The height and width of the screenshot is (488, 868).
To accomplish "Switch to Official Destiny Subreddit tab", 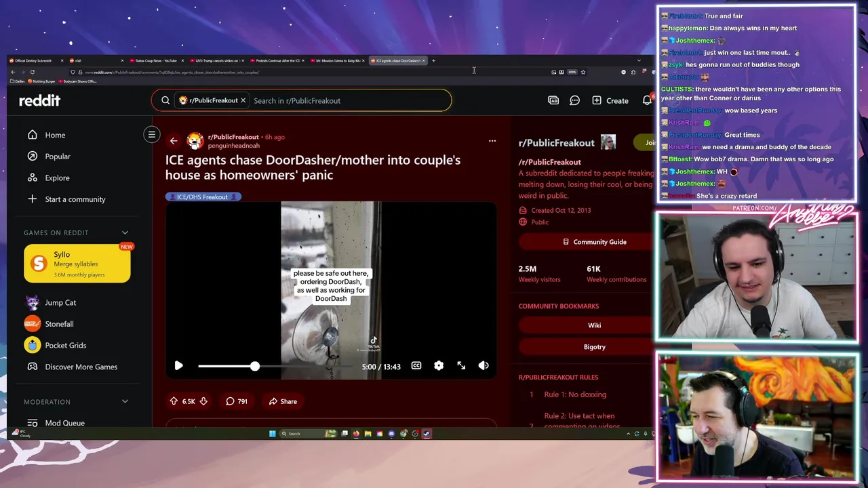I will [36, 60].
